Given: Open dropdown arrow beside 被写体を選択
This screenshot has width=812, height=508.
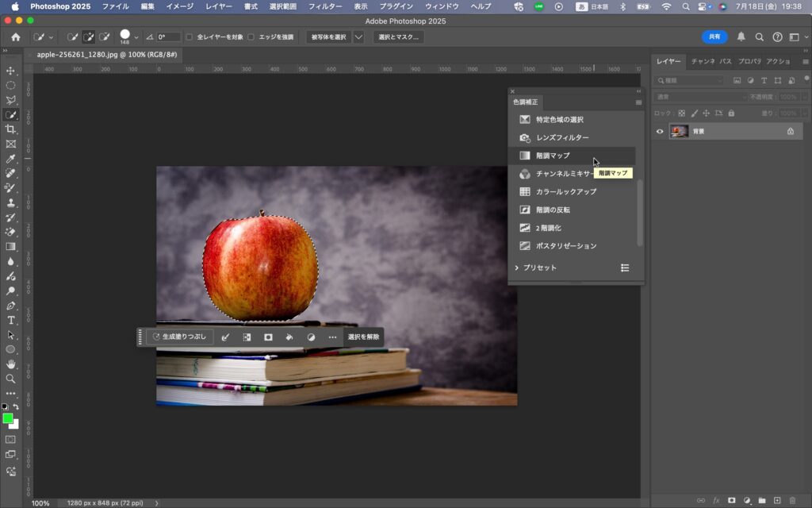Looking at the screenshot, I should click(358, 37).
